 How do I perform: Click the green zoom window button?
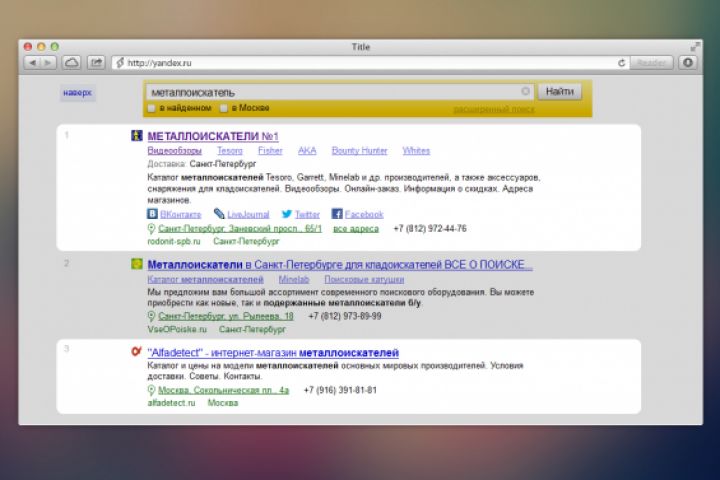click(55, 47)
